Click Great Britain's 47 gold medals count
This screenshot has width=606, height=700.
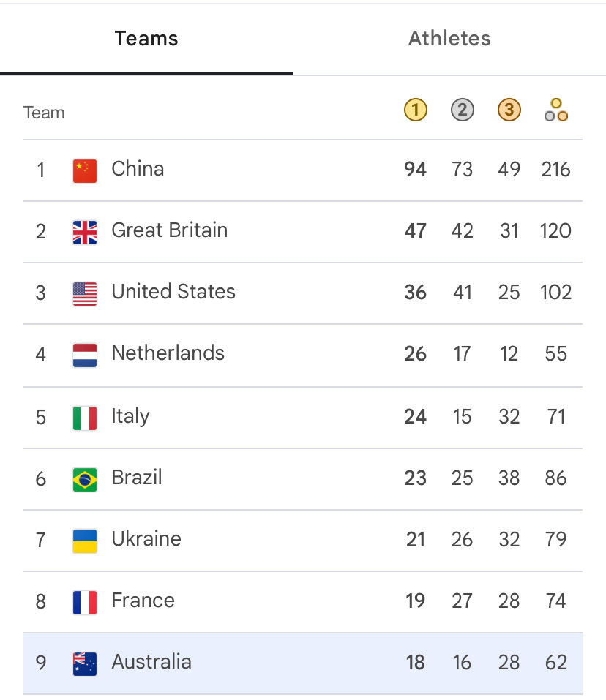(x=415, y=231)
